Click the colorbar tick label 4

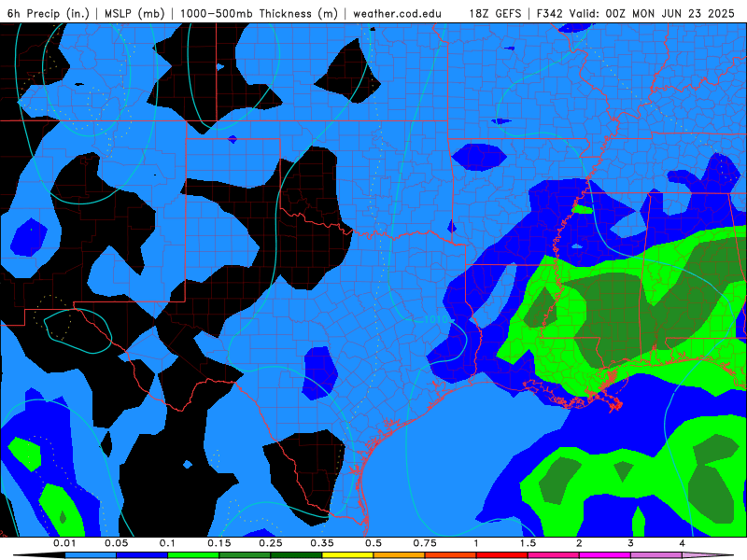coord(683,543)
